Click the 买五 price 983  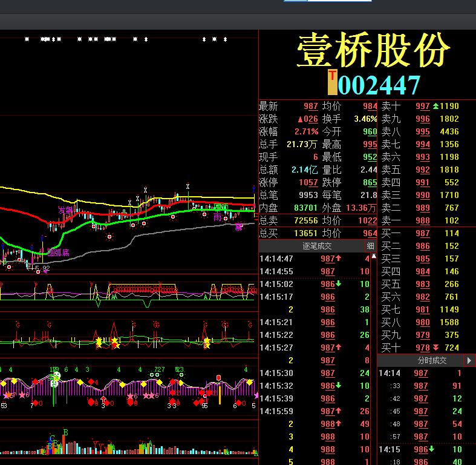point(423,284)
